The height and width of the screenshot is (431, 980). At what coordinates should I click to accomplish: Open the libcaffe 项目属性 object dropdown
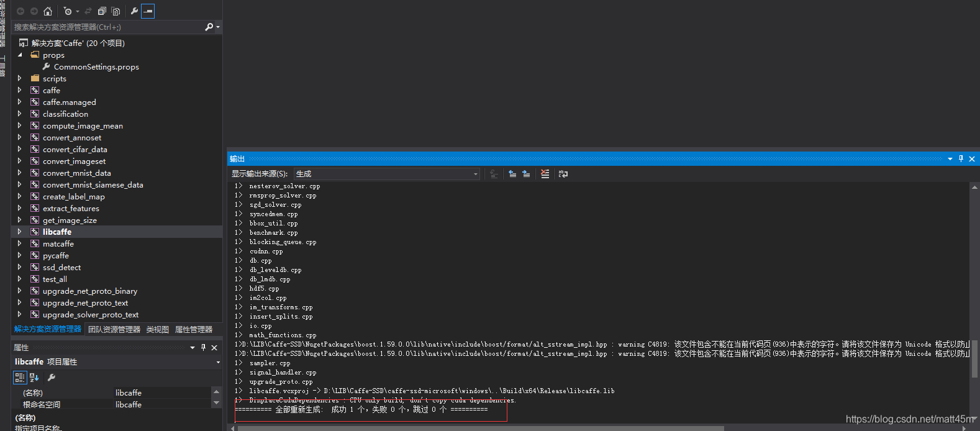(218, 362)
